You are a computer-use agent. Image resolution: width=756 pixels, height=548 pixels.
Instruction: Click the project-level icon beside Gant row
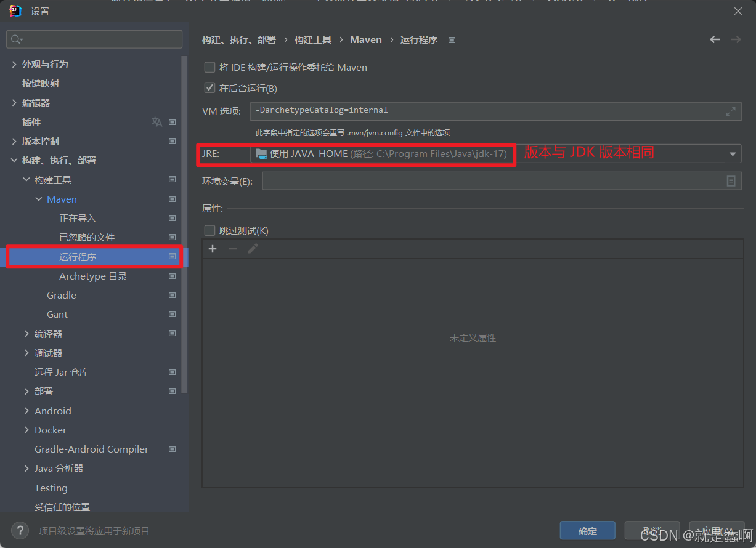(173, 314)
